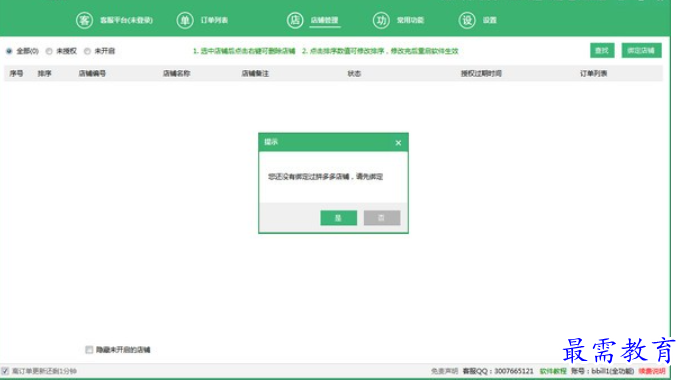The width and height of the screenshot is (684, 382).
Task: Open the red 续费说明 renewal link
Action: click(x=652, y=371)
